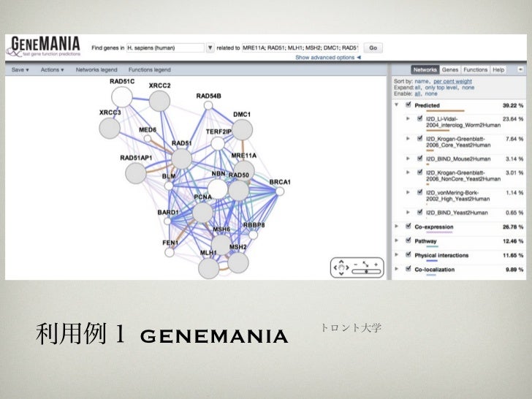Select the TERF2IP gene node

click(218, 143)
